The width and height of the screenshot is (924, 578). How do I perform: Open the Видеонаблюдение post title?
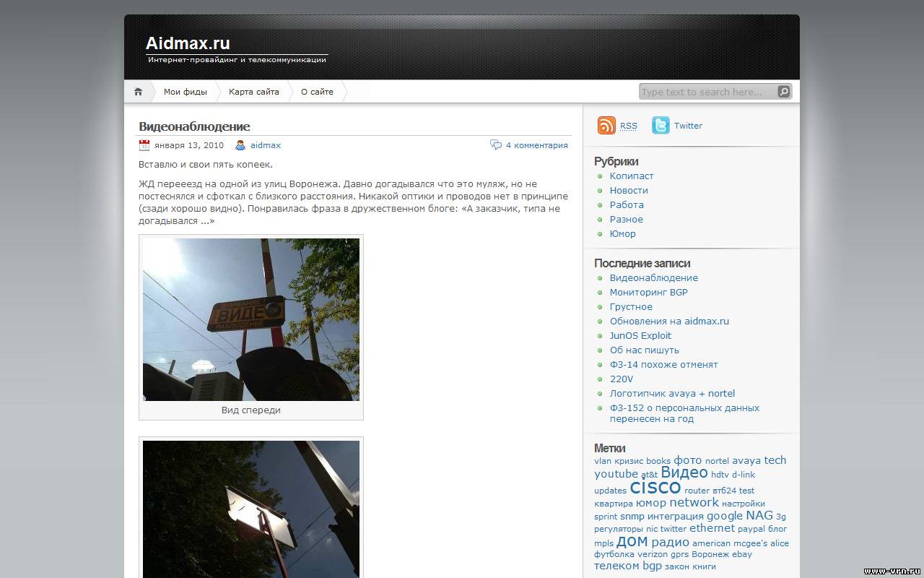194,126
